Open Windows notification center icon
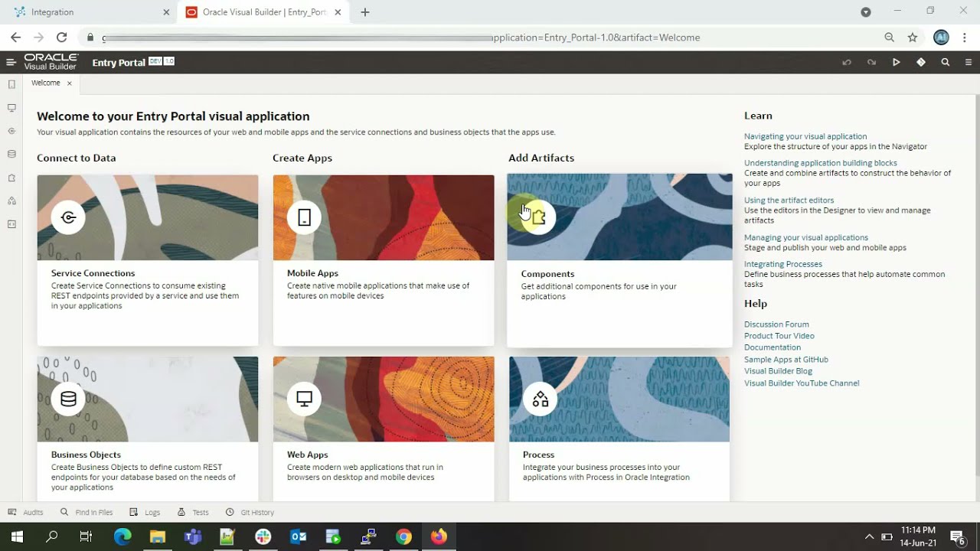The width and height of the screenshot is (980, 551). click(957, 536)
